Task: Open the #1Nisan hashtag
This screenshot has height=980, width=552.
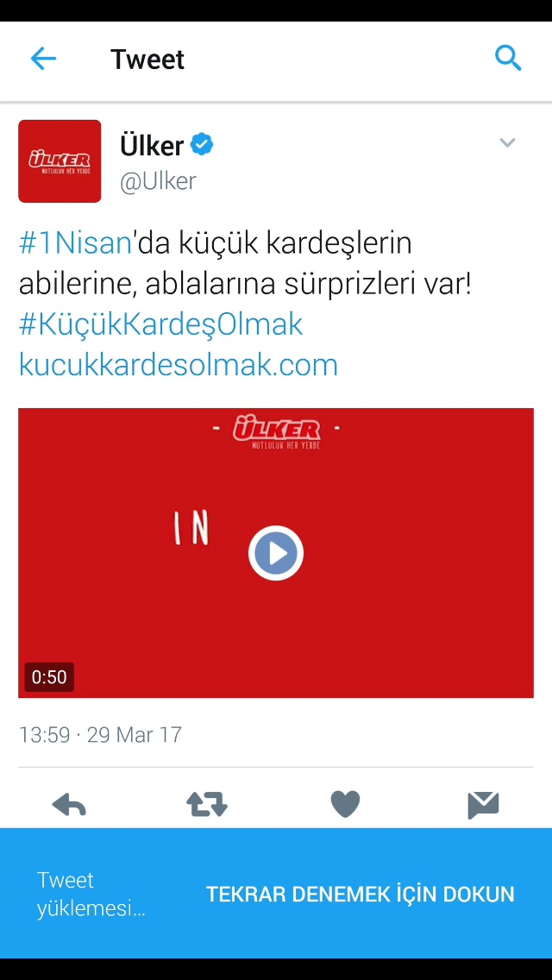Action: [x=76, y=244]
